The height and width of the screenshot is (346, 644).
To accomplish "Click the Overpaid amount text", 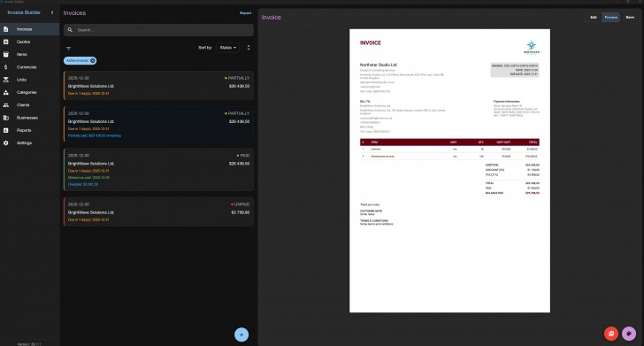I will [83, 185].
